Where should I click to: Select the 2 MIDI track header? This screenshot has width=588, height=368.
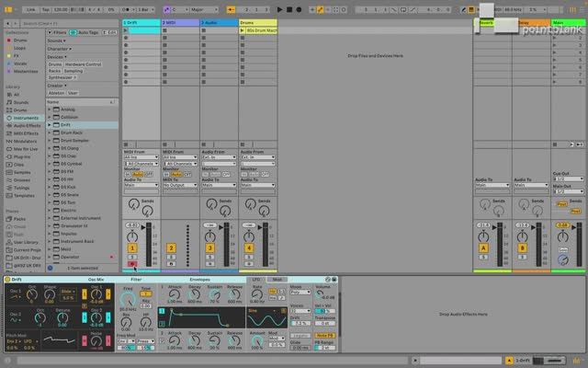(x=180, y=23)
